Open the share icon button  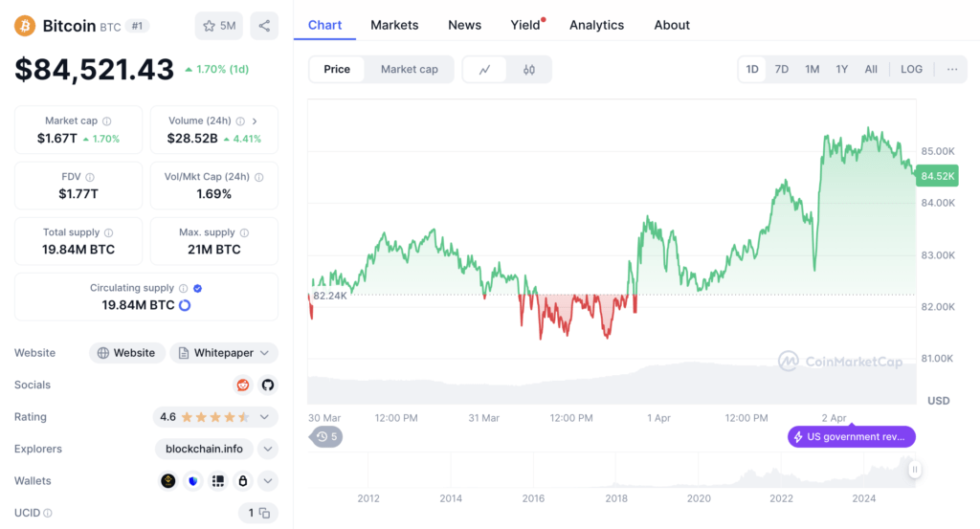(x=264, y=26)
